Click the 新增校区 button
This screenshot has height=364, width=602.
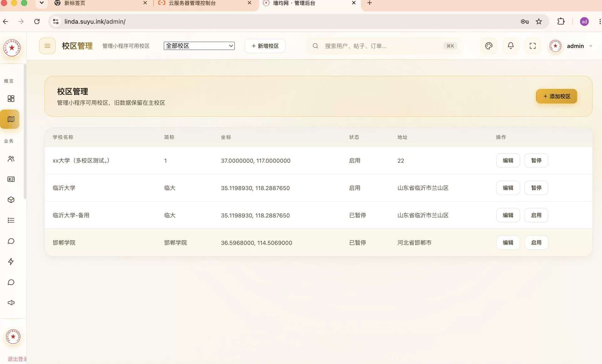click(265, 46)
